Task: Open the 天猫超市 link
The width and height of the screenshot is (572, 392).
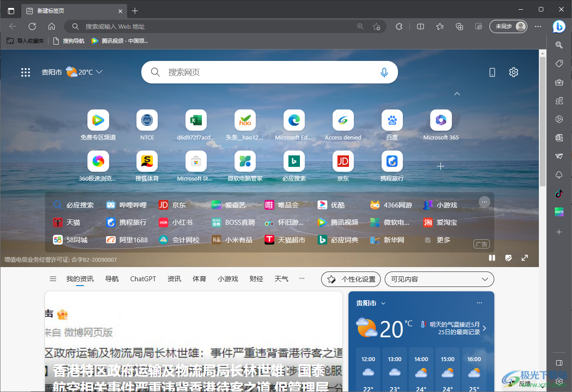Action: tap(285, 240)
